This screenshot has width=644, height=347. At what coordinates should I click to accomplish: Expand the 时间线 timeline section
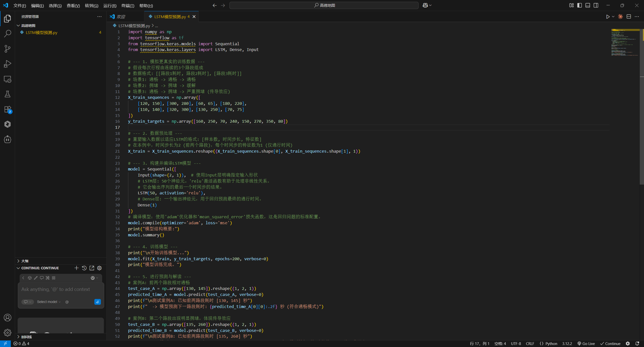(60, 337)
